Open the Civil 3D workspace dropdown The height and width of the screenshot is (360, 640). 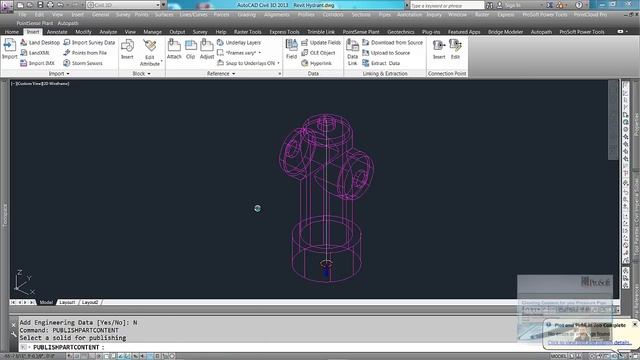point(123,5)
